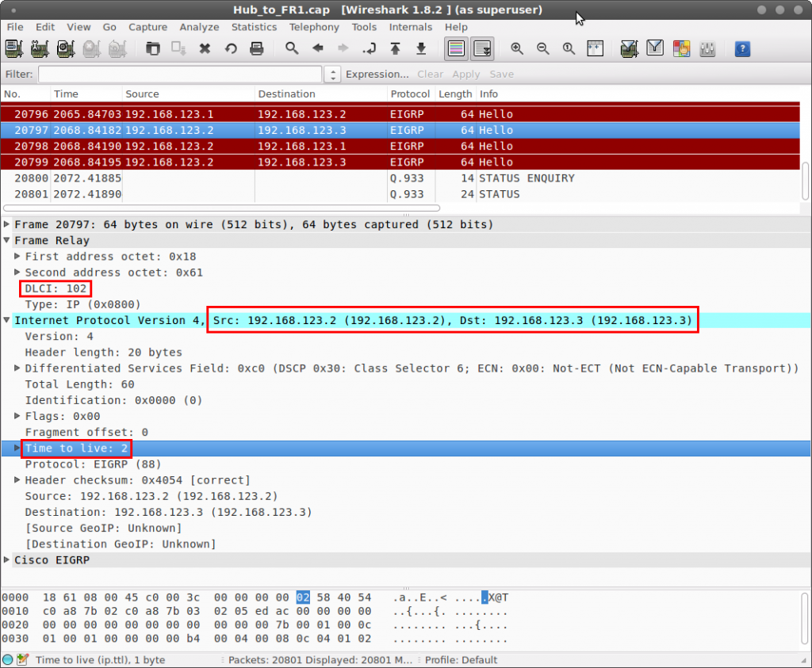Collapse the Internet Protocol Version 4 tree
This screenshot has height=668, width=812.
(x=7, y=320)
